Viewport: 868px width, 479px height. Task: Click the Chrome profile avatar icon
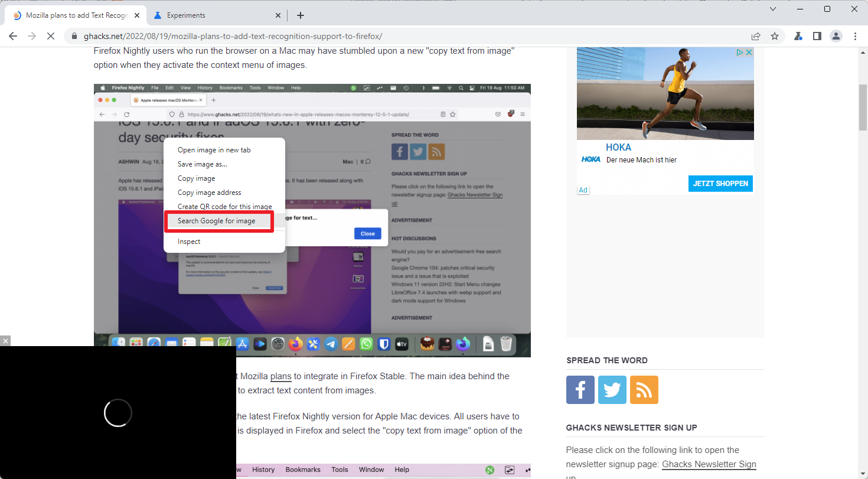pos(836,36)
